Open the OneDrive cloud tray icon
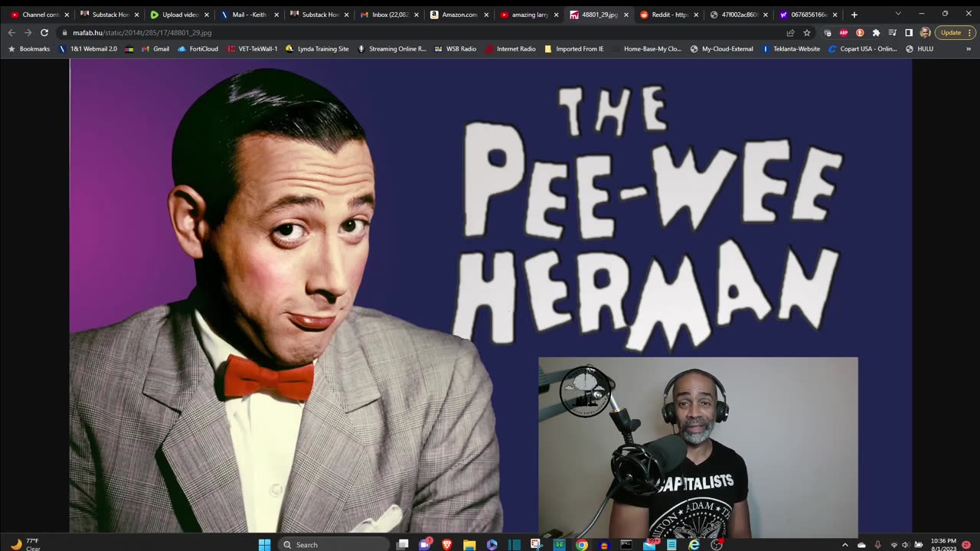 tap(861, 545)
